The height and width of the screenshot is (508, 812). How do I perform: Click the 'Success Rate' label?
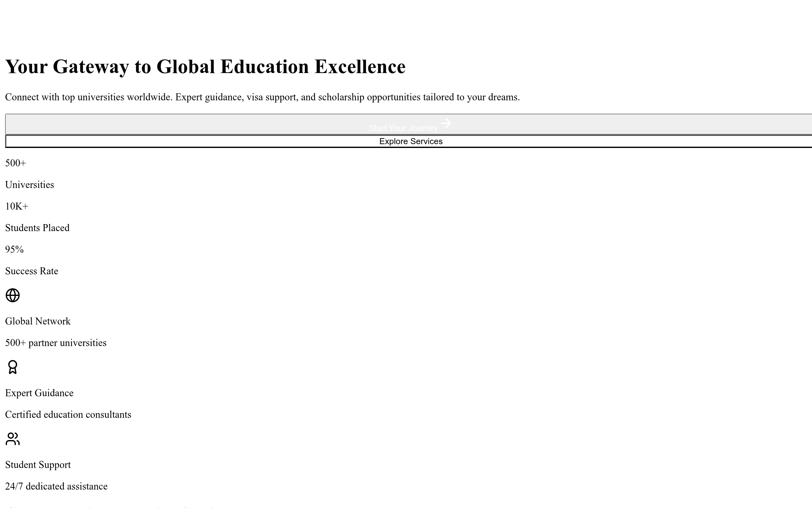[x=31, y=271]
